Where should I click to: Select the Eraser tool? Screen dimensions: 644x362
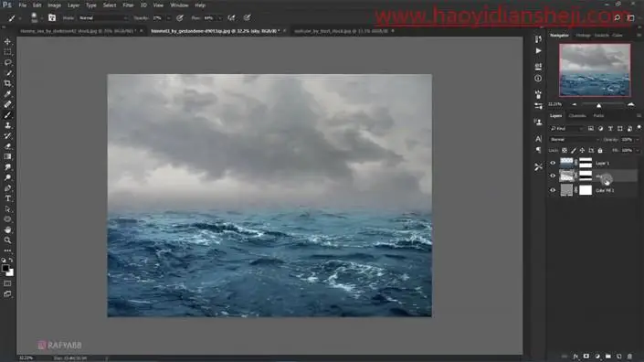[x=7, y=146]
